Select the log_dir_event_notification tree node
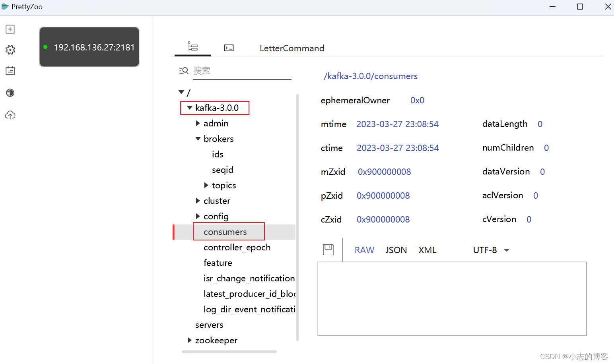This screenshot has height=364, width=614. click(x=249, y=310)
